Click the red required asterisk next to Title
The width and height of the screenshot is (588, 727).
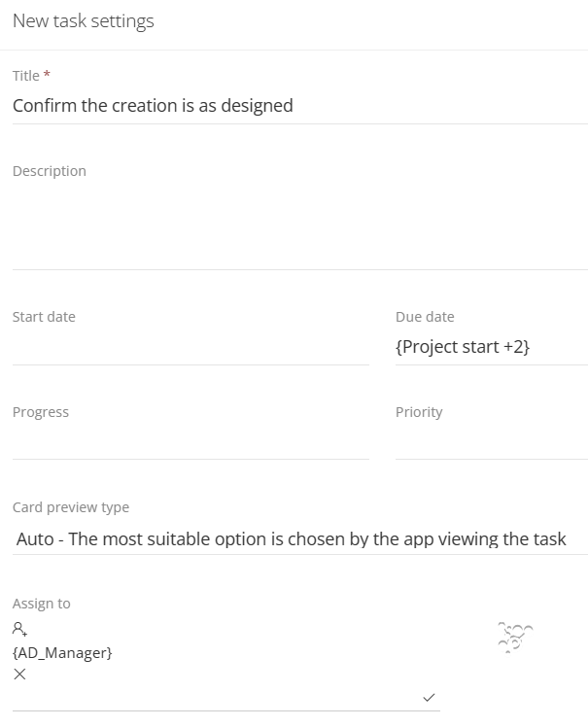[x=47, y=74]
